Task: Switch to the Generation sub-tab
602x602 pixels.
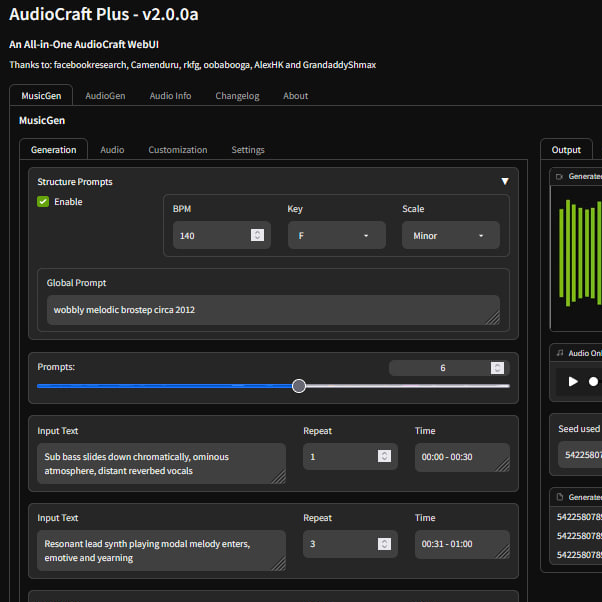Action: [x=53, y=150]
